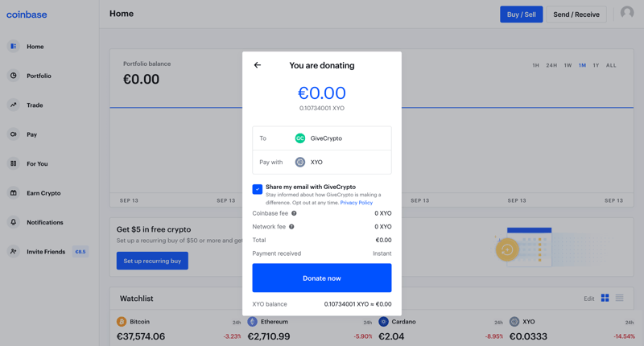Viewport: 644px width, 346px height.
Task: Click the €8.5 invite reward badge
Action: 80,252
